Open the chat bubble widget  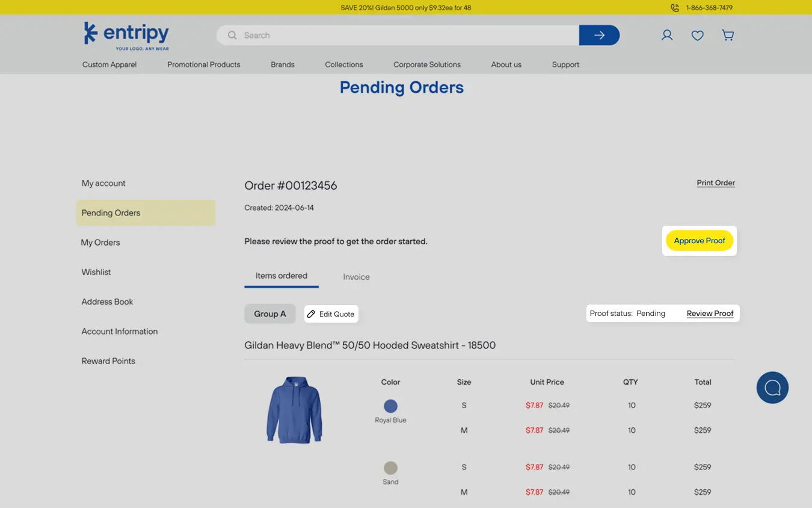[772, 388]
